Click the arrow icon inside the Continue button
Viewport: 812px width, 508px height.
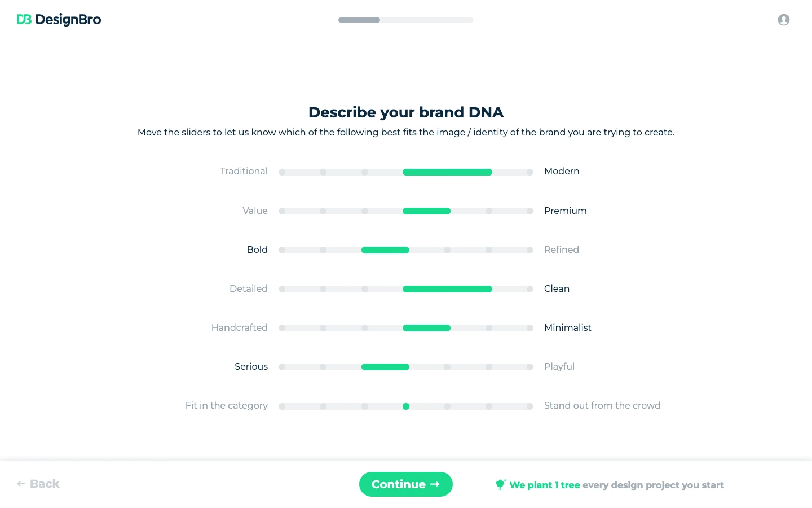pyautogui.click(x=435, y=484)
